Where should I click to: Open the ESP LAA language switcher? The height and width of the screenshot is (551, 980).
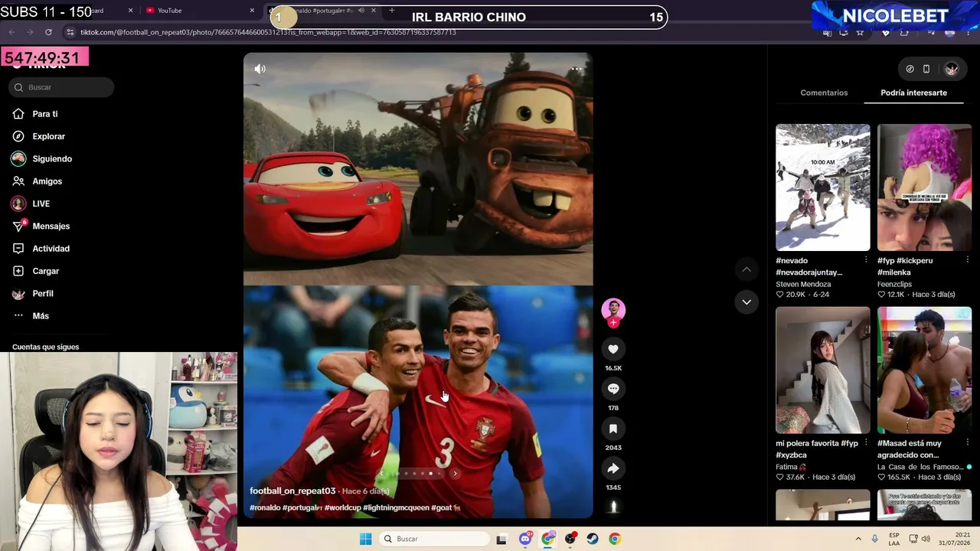pos(894,539)
